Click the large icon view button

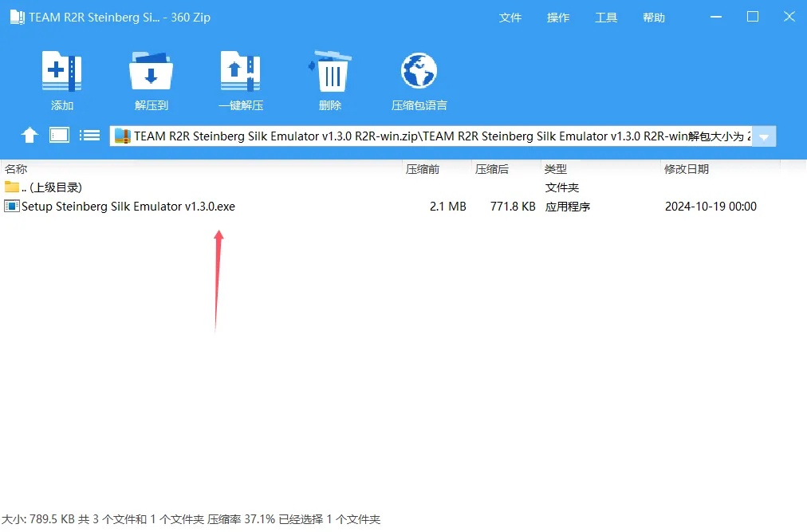[58, 135]
